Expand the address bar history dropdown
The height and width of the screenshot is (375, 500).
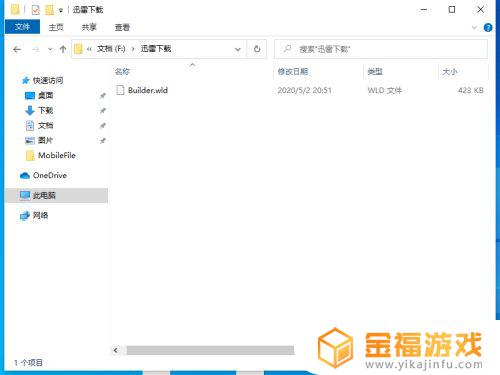pos(238,49)
